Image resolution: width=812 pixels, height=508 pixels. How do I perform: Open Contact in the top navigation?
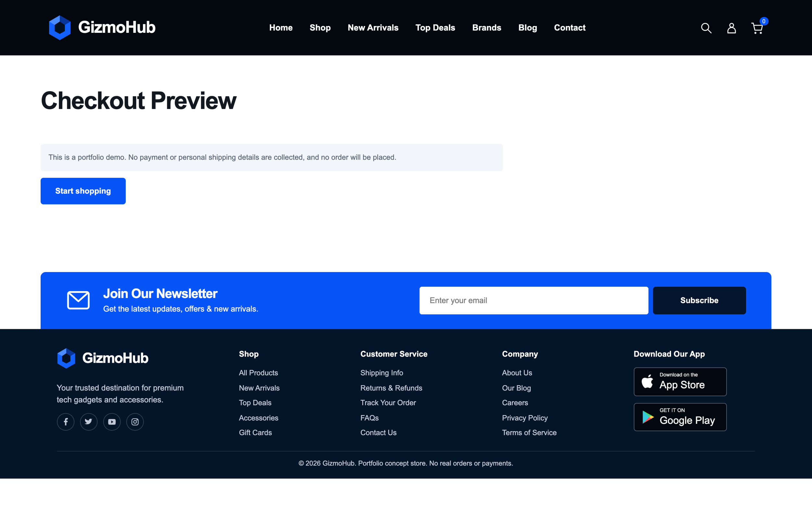tap(570, 28)
